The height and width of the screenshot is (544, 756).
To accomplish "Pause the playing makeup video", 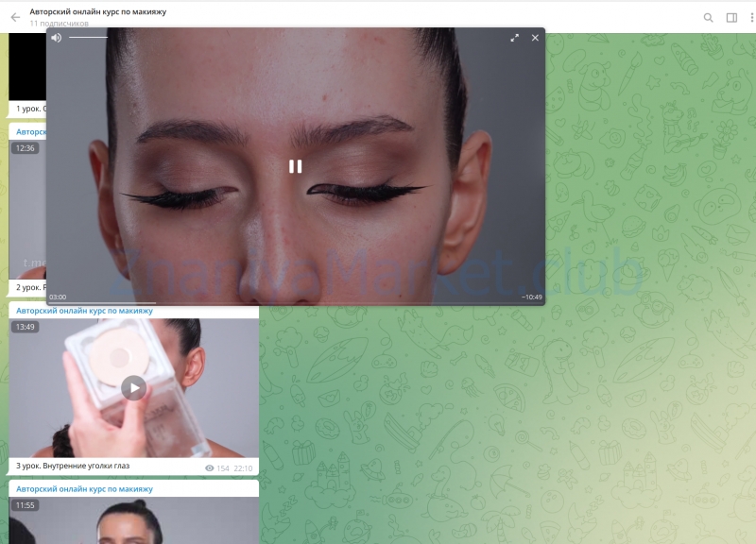I will (296, 166).
